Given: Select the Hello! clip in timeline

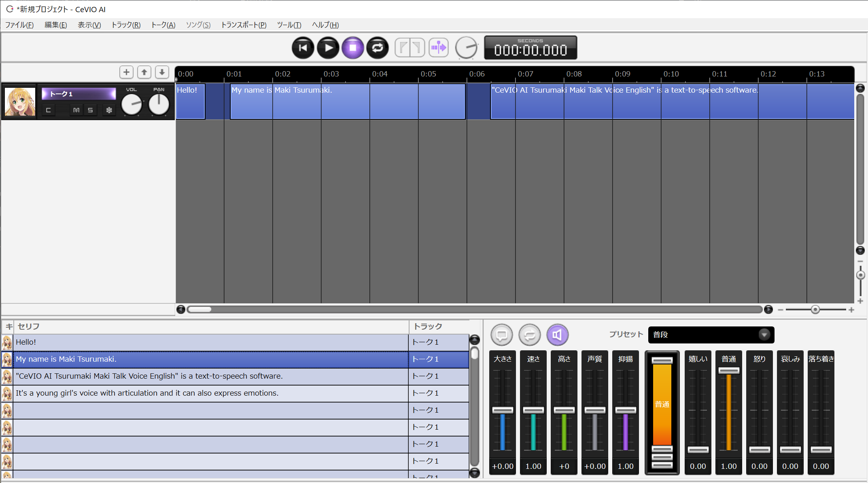Looking at the screenshot, I should click(191, 101).
